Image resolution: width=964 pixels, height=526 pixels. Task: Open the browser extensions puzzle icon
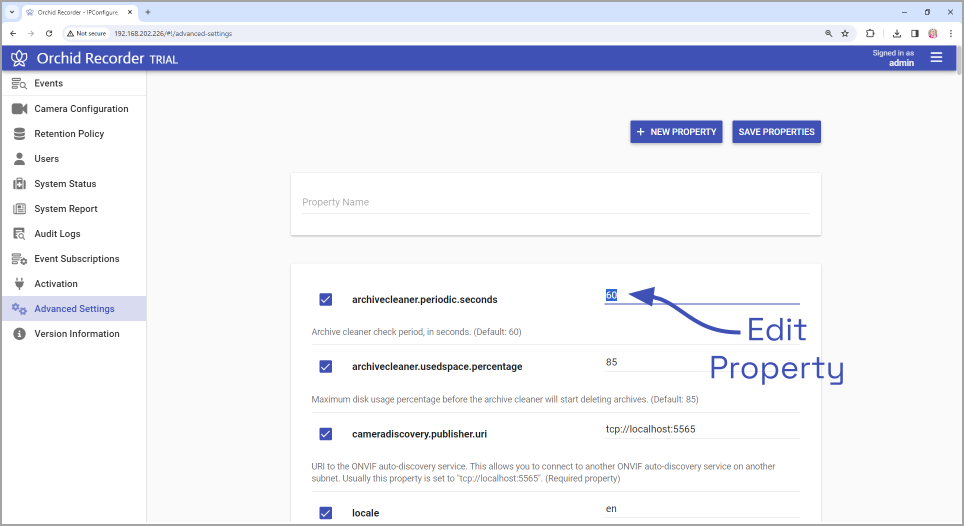[x=870, y=34]
